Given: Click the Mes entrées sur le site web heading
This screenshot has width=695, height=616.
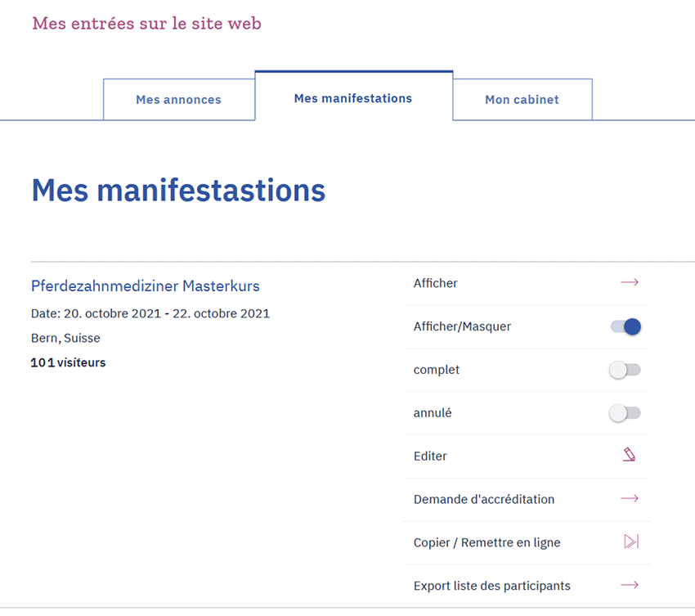Looking at the screenshot, I should (147, 24).
